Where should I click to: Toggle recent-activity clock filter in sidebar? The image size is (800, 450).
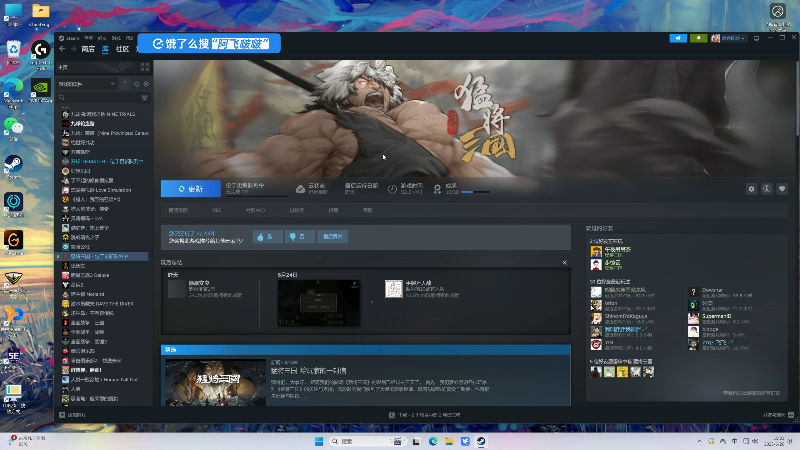(x=137, y=84)
